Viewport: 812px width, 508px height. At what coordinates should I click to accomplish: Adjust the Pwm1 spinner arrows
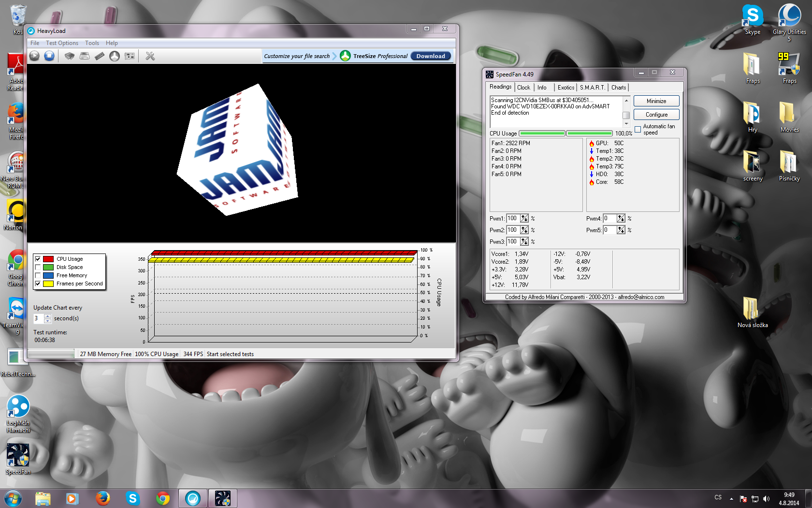524,218
